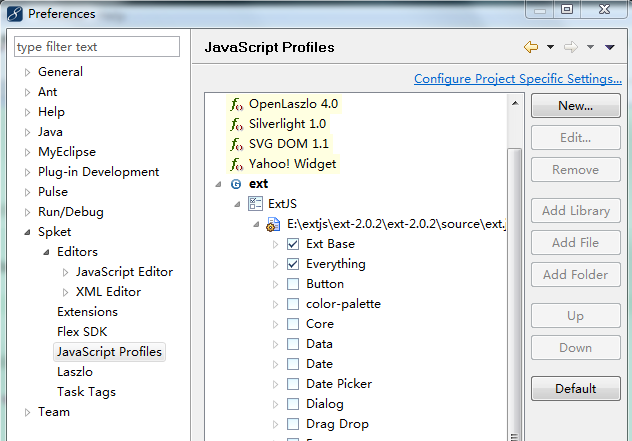Expand the Java preferences node
The width and height of the screenshot is (632, 441).
pyautogui.click(x=27, y=132)
